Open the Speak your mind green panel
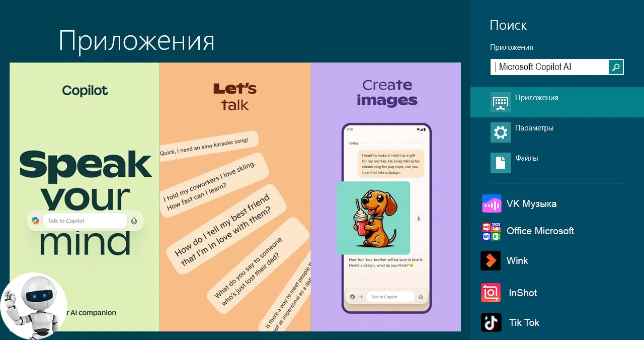644x340 pixels. point(85,197)
